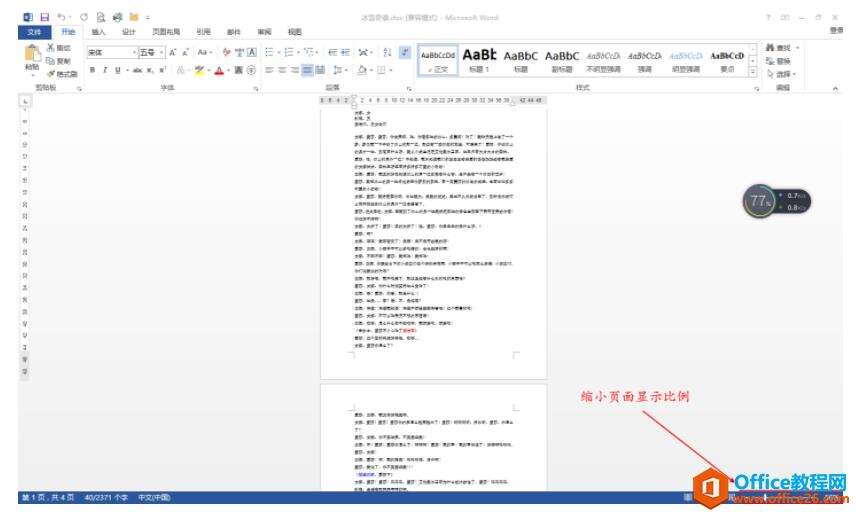Click the Character Shading icon
This screenshot has height=516, width=856.
239,70
